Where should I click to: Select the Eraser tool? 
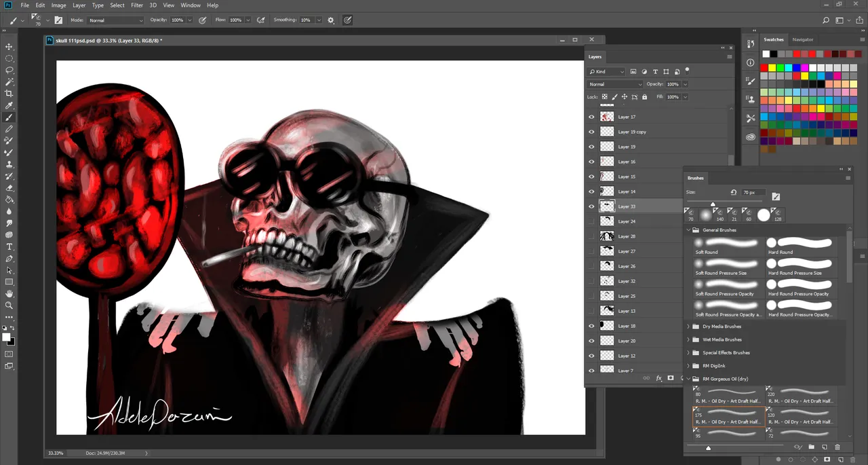[9, 188]
